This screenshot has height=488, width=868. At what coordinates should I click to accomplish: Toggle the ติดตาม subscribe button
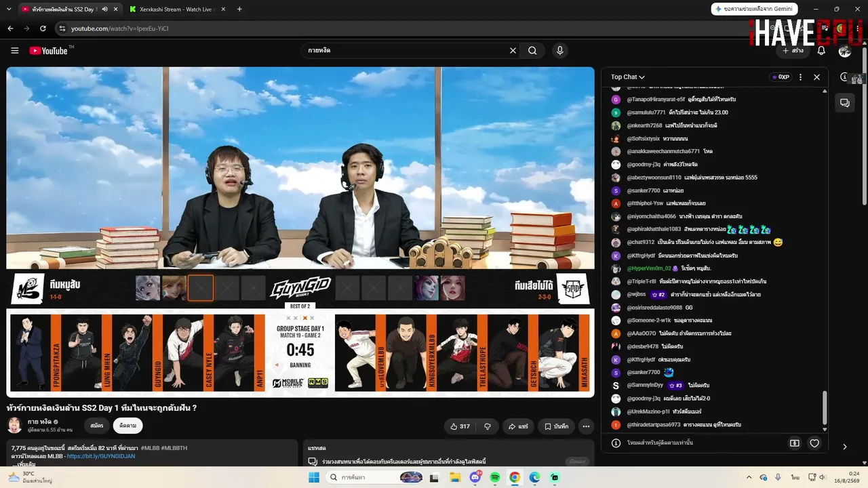pyautogui.click(x=127, y=426)
